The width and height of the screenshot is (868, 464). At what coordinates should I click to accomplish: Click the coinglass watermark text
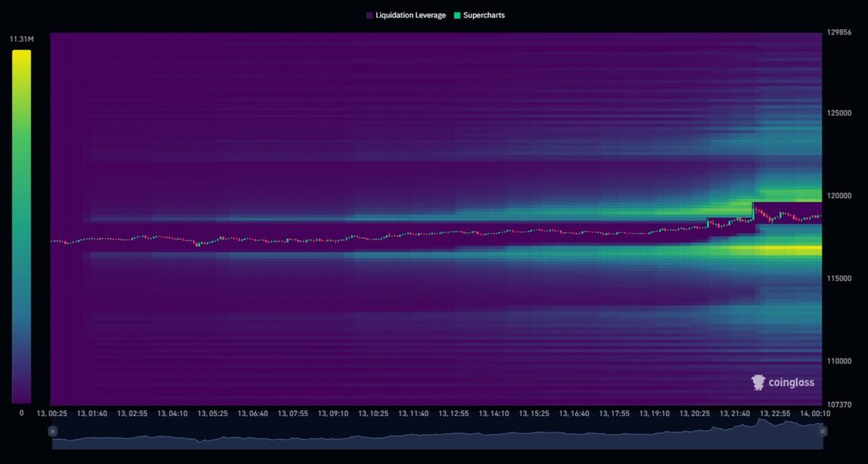(790, 382)
